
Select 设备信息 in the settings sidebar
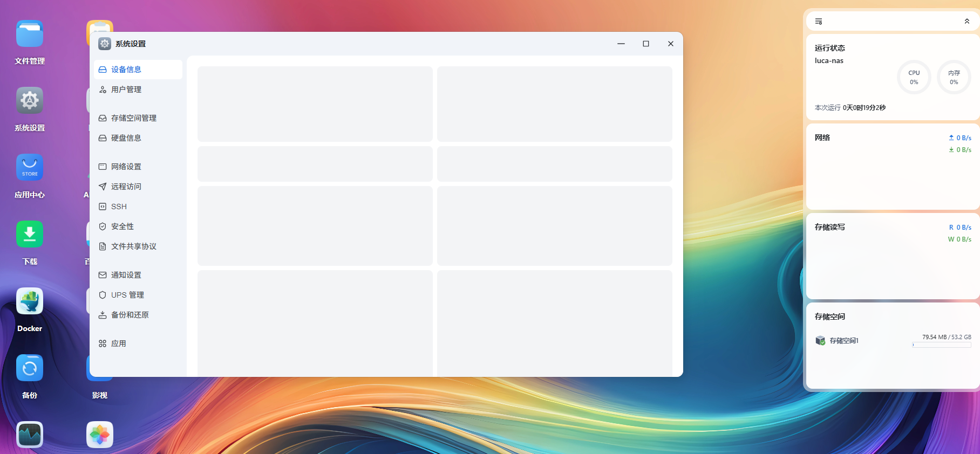point(138,70)
